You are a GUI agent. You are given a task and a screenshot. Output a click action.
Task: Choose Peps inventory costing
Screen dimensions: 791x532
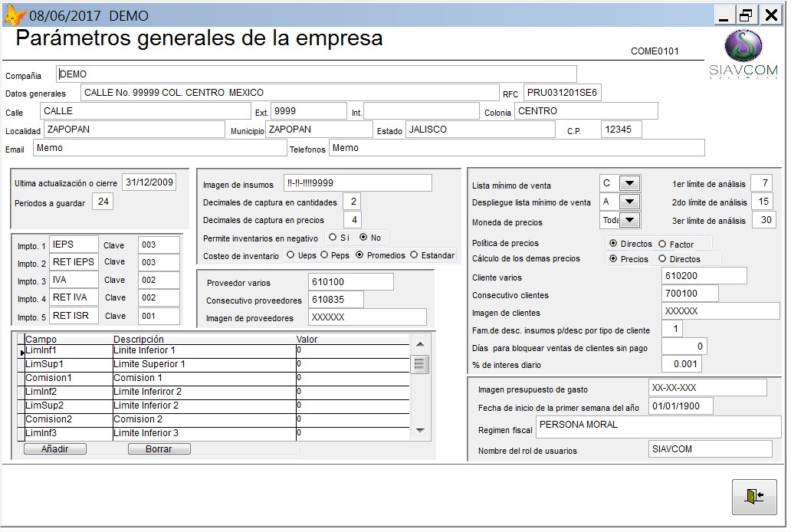[x=324, y=255]
